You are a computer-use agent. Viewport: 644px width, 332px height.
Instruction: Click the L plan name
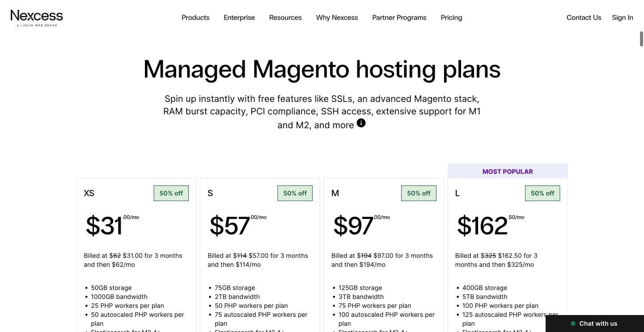pos(458,193)
